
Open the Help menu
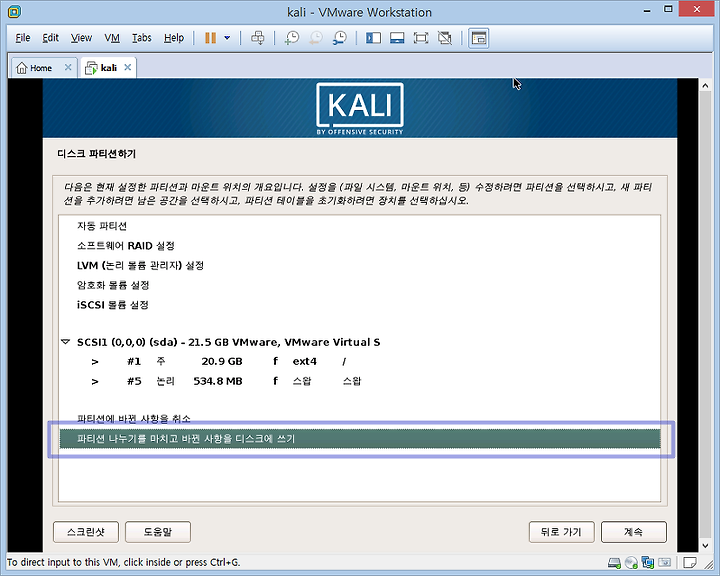click(x=174, y=38)
